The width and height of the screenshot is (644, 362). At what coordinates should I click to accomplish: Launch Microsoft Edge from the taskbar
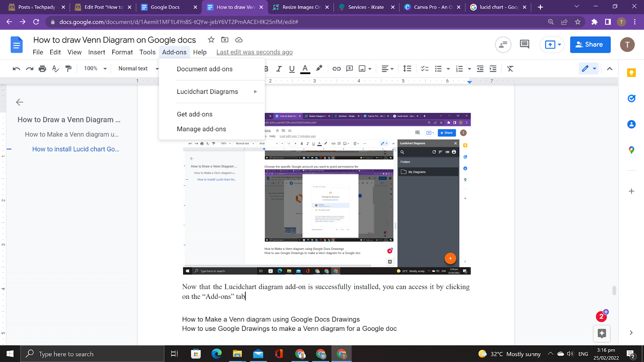(x=217, y=354)
